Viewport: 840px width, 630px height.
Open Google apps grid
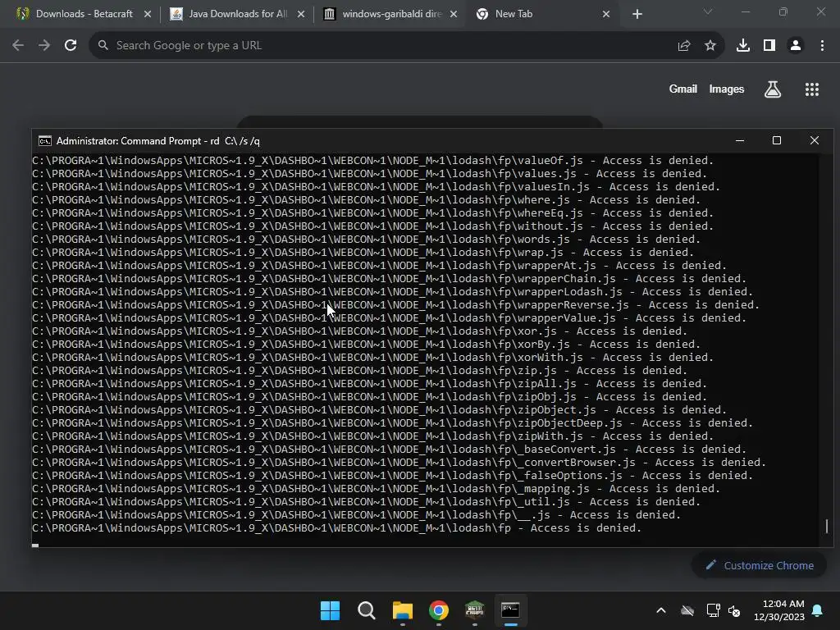tap(812, 89)
